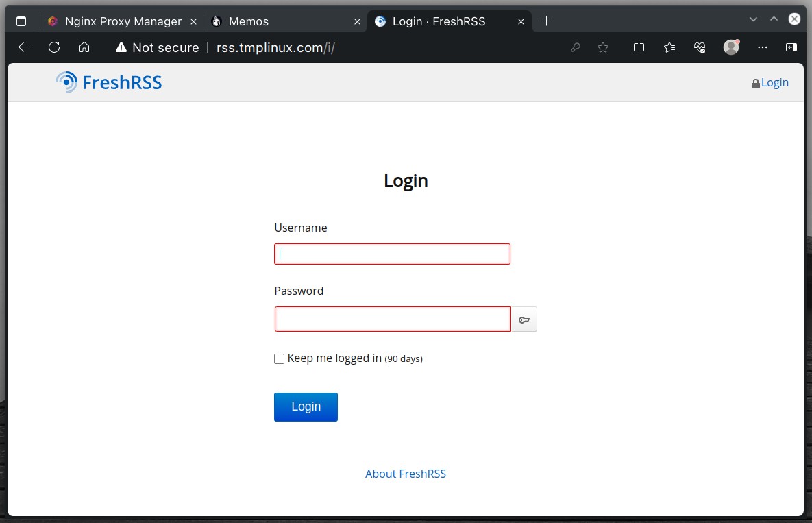This screenshot has width=812, height=523.
Task: Close the Login · FreshRSS tab
Action: 521,22
